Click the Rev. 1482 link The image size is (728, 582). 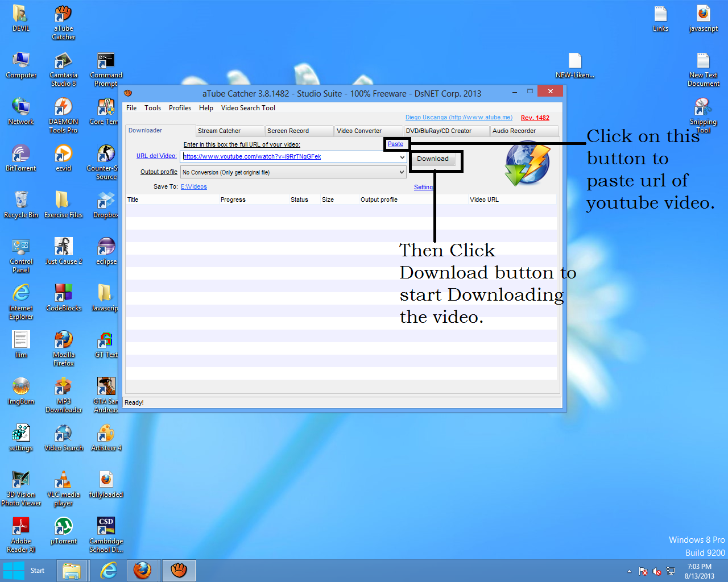tap(535, 118)
